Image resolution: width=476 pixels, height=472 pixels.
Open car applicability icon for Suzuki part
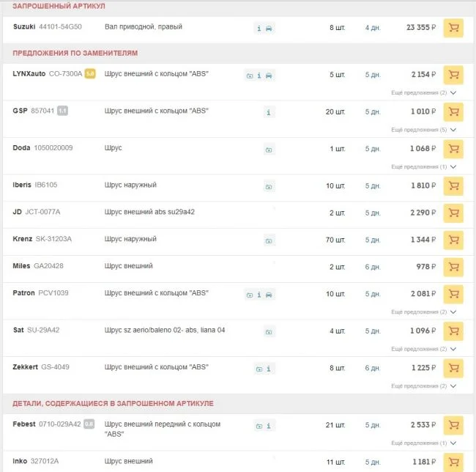(269, 28)
